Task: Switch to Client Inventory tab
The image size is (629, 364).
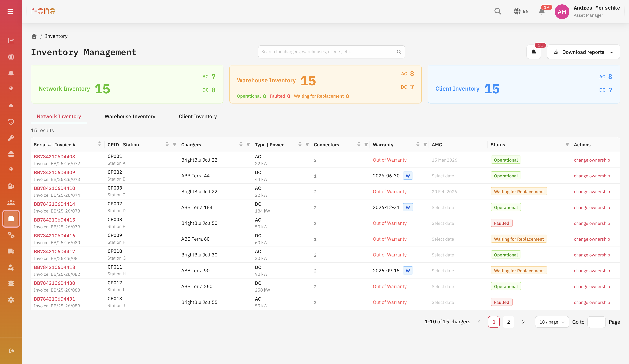Action: pyautogui.click(x=198, y=116)
